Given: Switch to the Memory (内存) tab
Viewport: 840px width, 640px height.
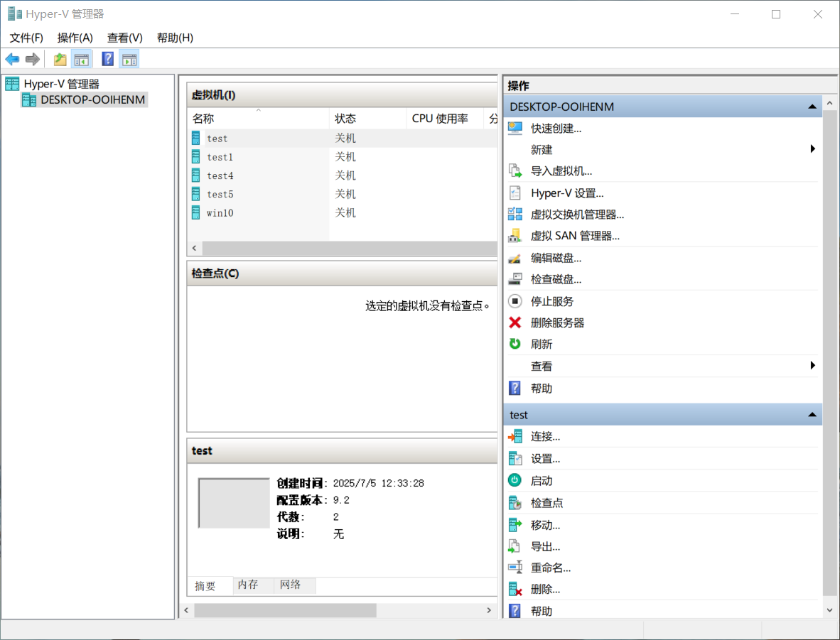Looking at the screenshot, I should click(248, 585).
